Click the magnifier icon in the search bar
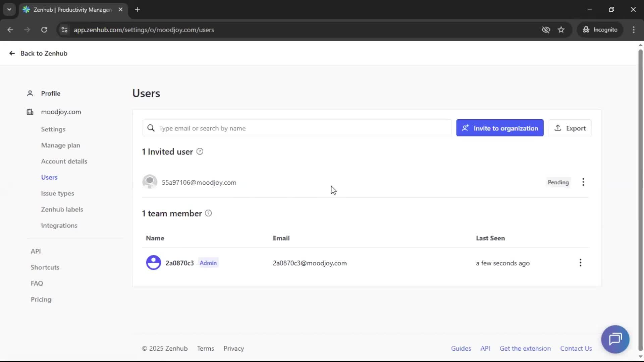 coord(151,128)
